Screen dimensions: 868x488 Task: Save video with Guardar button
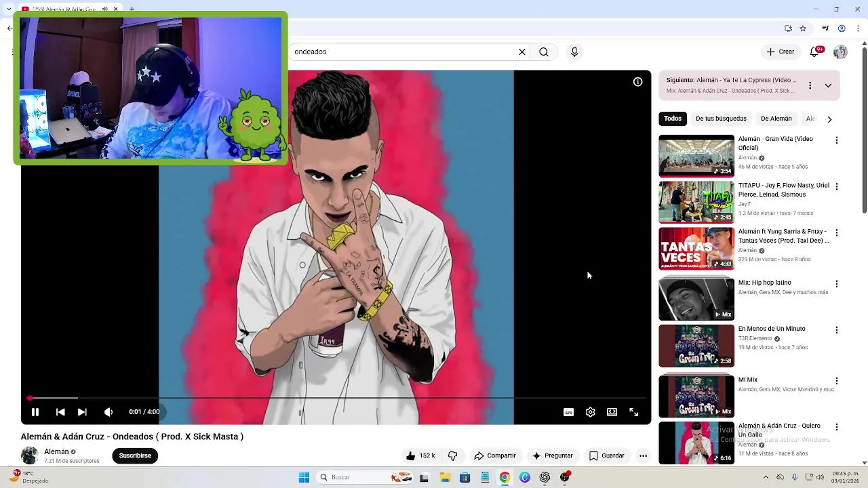pyautogui.click(x=606, y=455)
